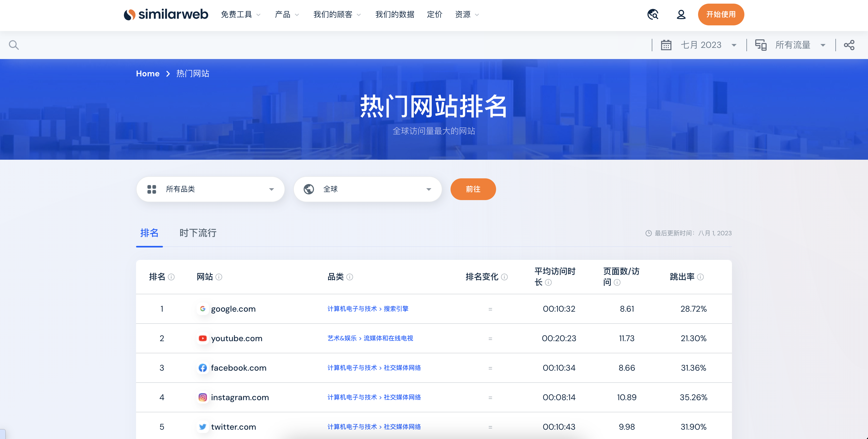868x439 pixels.
Task: Open the 所有品类 category dropdown
Action: click(210, 189)
